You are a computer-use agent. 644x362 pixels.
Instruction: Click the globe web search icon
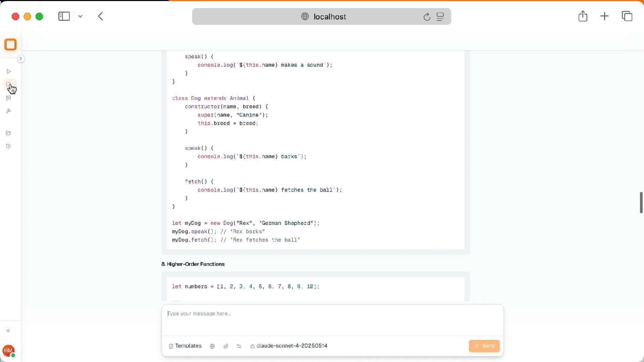212,346
